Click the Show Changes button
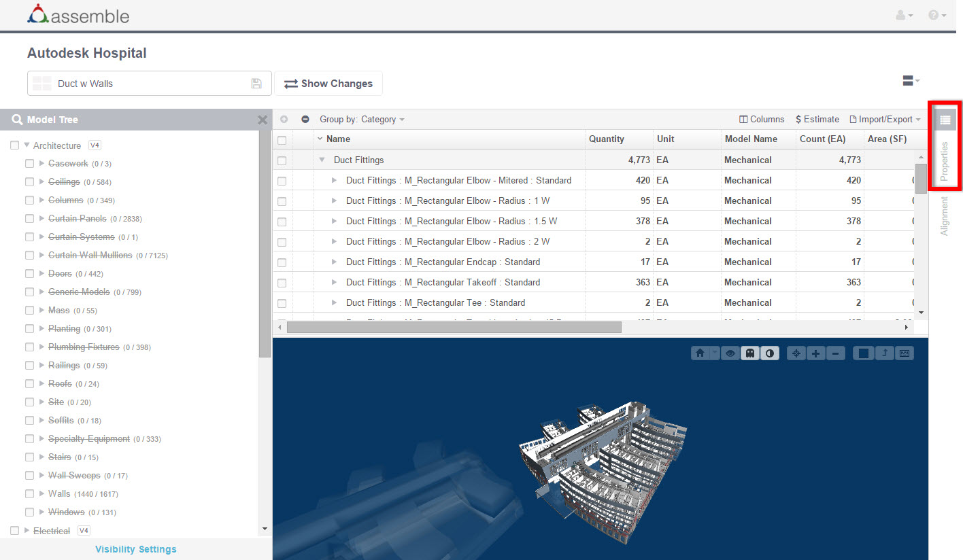 [328, 84]
